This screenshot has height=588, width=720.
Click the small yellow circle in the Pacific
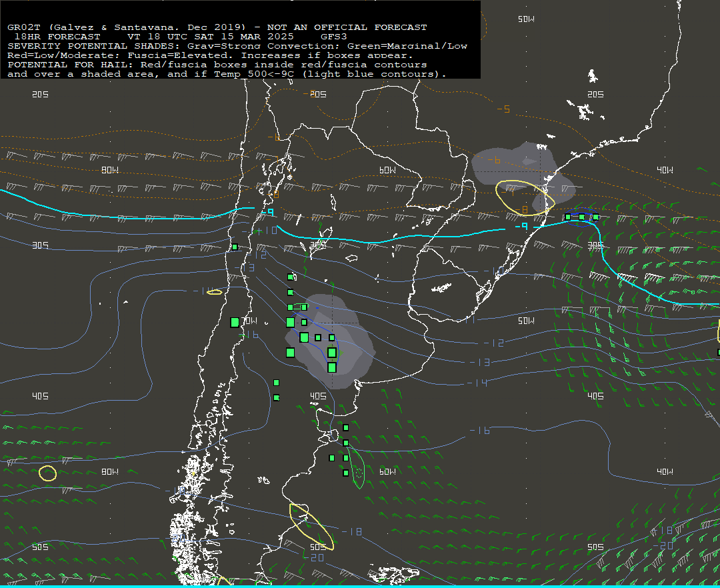point(48,473)
